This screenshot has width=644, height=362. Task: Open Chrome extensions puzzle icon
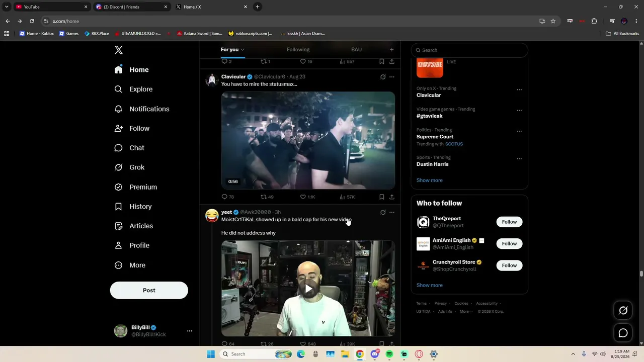coord(594,21)
